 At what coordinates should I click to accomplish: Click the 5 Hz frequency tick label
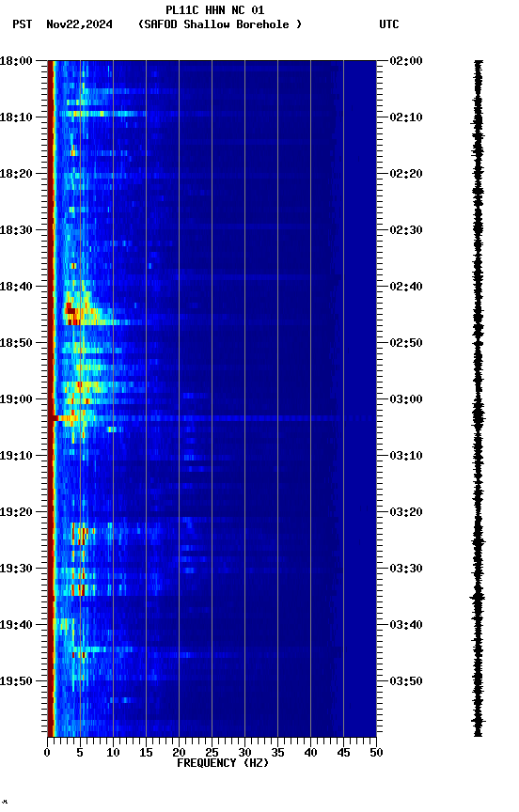tap(80, 753)
